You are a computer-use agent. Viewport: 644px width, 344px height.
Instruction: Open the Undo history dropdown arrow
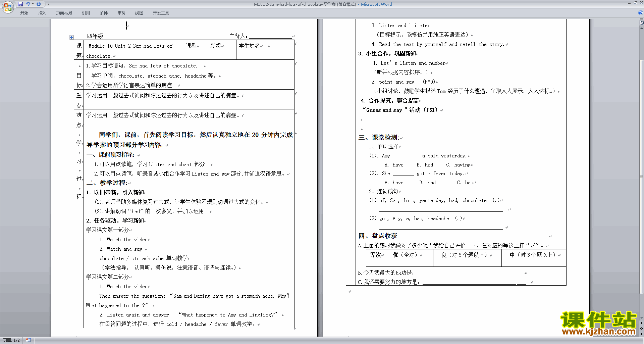tap(33, 4)
